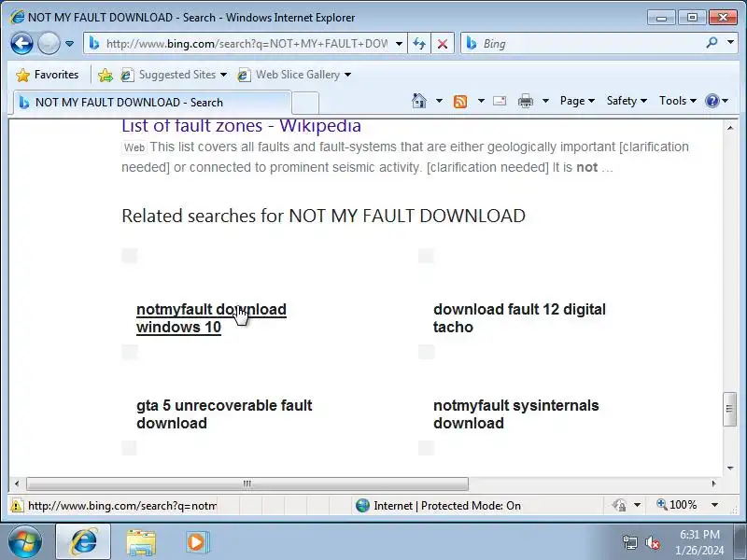Open download fault 12 digital tacho link

tap(519, 318)
